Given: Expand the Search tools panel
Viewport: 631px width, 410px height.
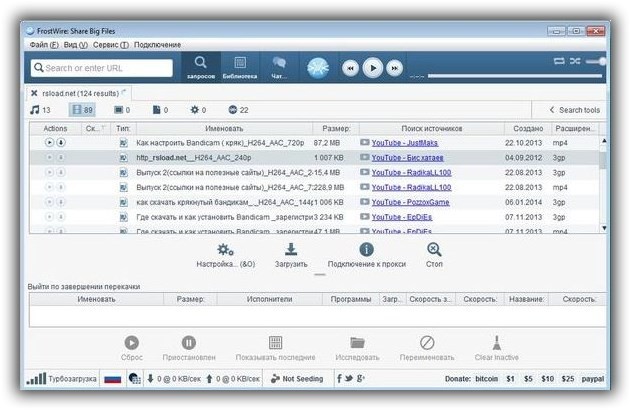Looking at the screenshot, I should click(575, 109).
